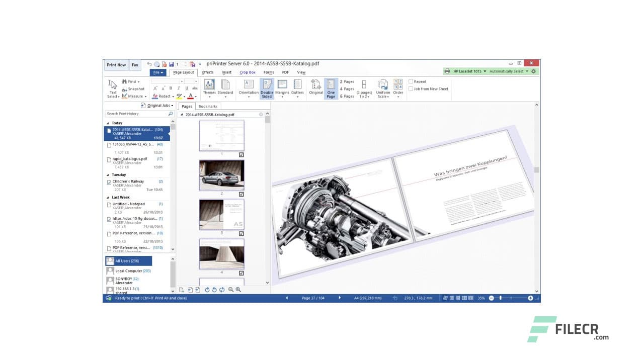644x362 pixels.
Task: Click the Print Now button
Action: [x=116, y=64]
